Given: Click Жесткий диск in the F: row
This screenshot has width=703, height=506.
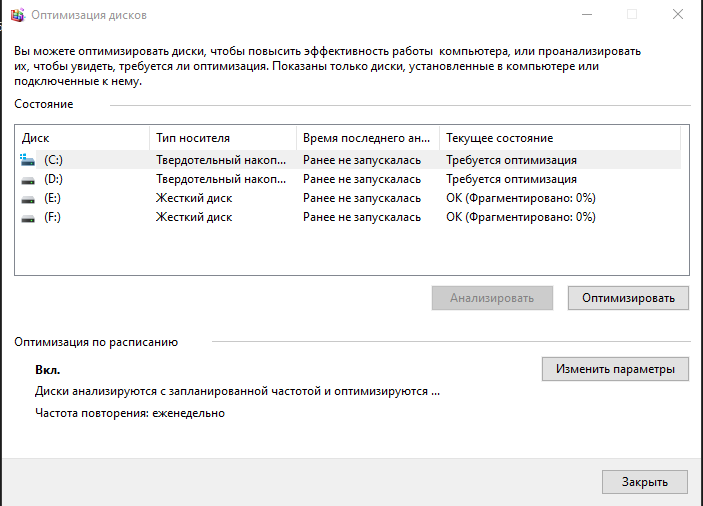Looking at the screenshot, I should (194, 217).
